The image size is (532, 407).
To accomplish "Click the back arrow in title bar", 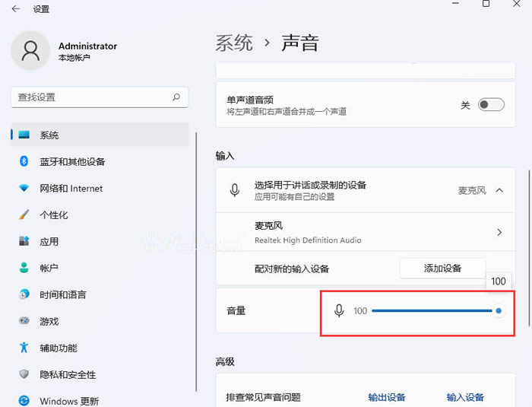I will [x=16, y=9].
